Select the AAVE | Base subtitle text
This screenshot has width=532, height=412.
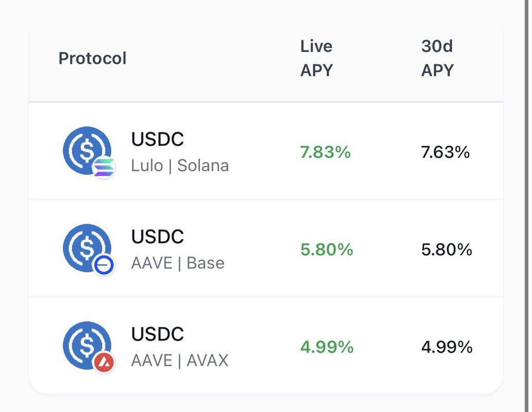click(178, 263)
